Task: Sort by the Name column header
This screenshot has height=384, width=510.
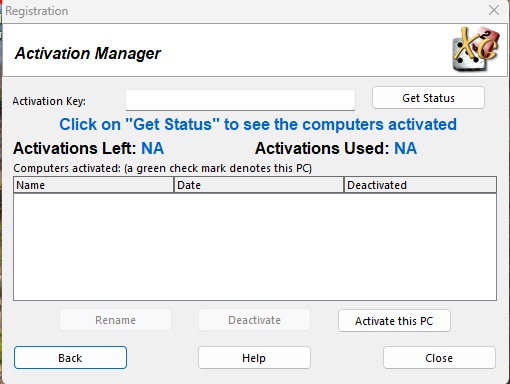Action: point(94,185)
